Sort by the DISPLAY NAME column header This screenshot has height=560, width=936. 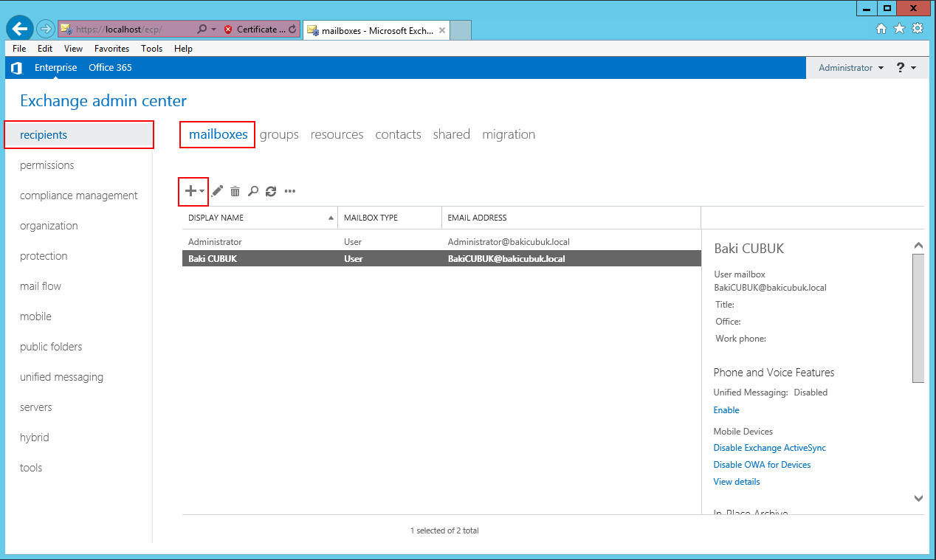pos(261,218)
